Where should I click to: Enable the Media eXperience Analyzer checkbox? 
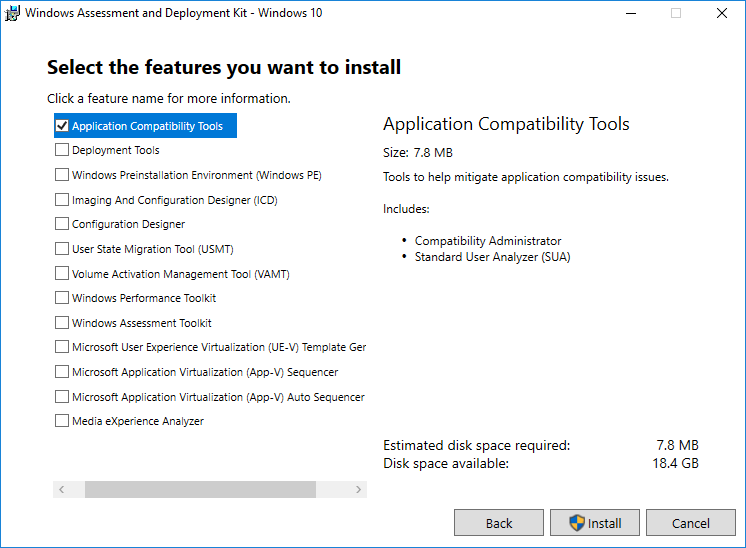(x=62, y=421)
